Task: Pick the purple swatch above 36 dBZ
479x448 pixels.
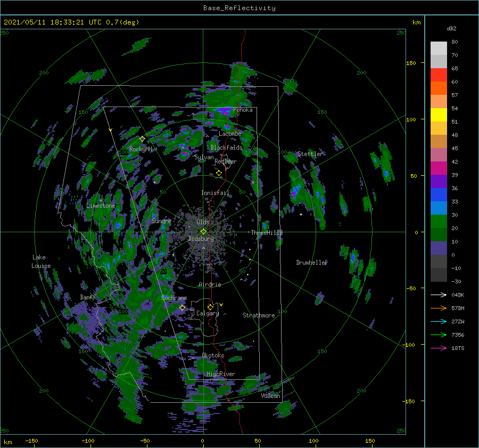Action: [x=439, y=182]
